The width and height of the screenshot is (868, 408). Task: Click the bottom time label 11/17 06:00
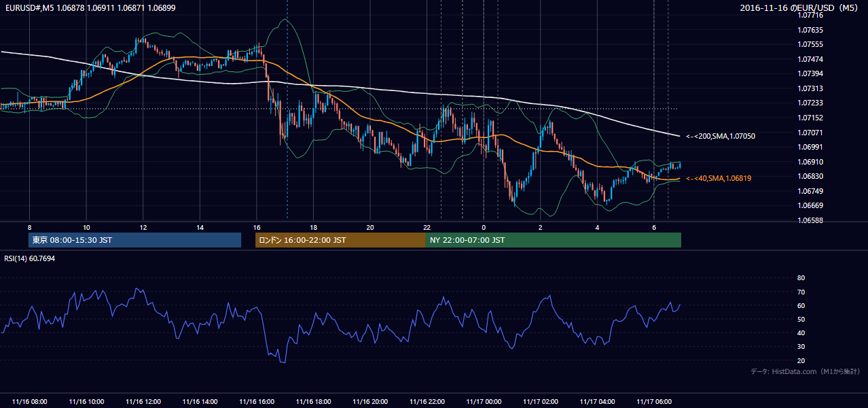(x=653, y=402)
